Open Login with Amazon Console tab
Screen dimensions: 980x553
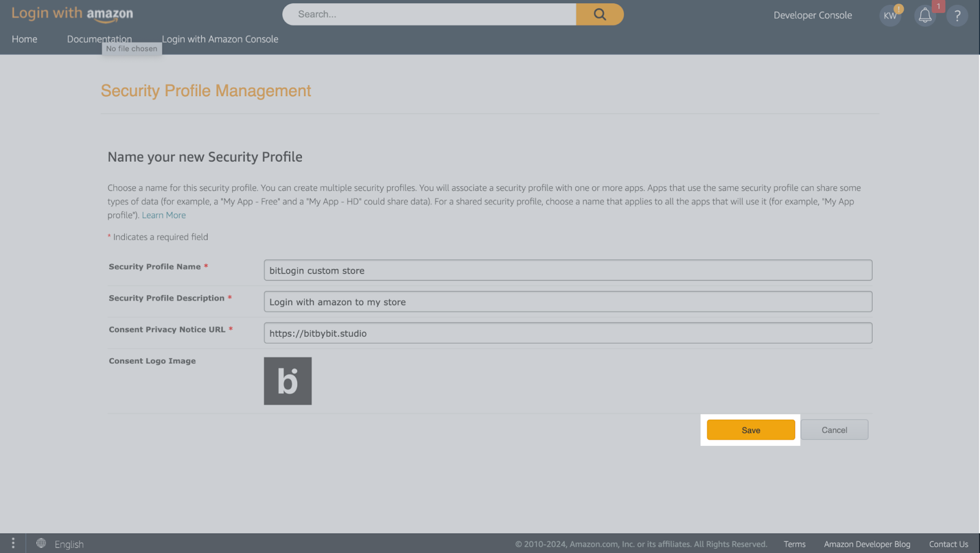tap(220, 39)
